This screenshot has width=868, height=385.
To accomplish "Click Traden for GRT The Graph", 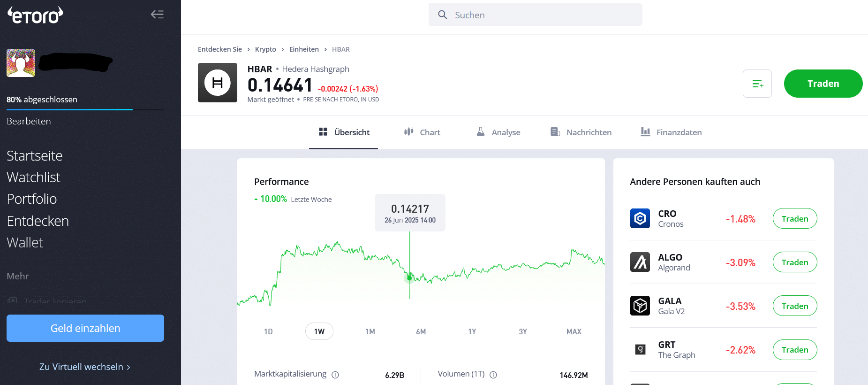I will [x=795, y=349].
